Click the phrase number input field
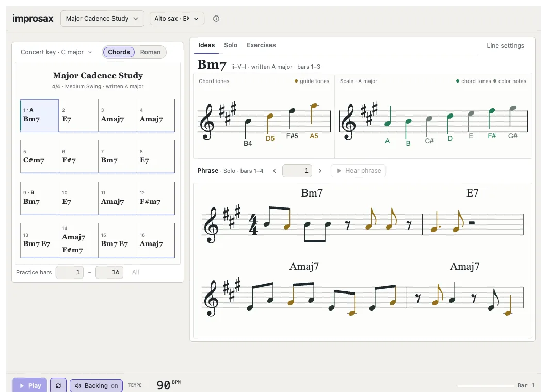Image resolution: width=547 pixels, height=392 pixels. [x=297, y=171]
